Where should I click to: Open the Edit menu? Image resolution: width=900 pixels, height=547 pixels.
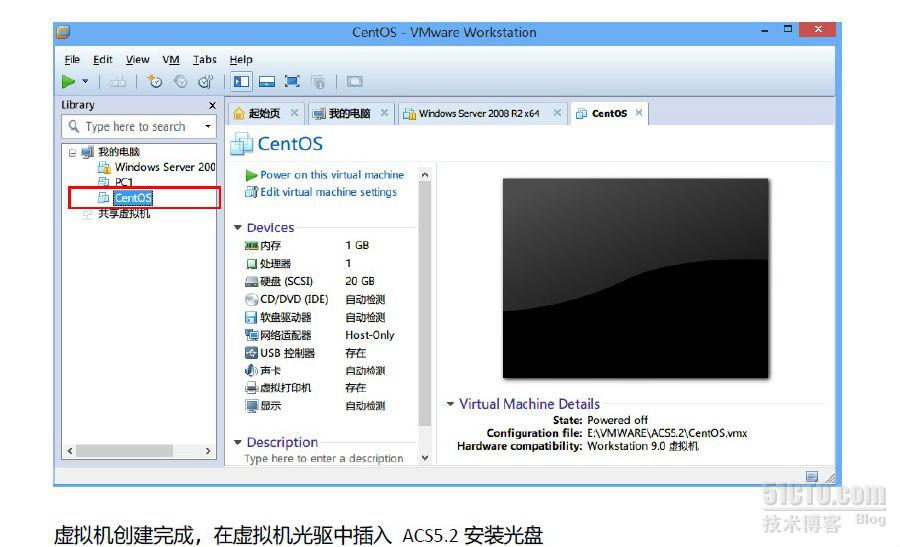coord(103,59)
